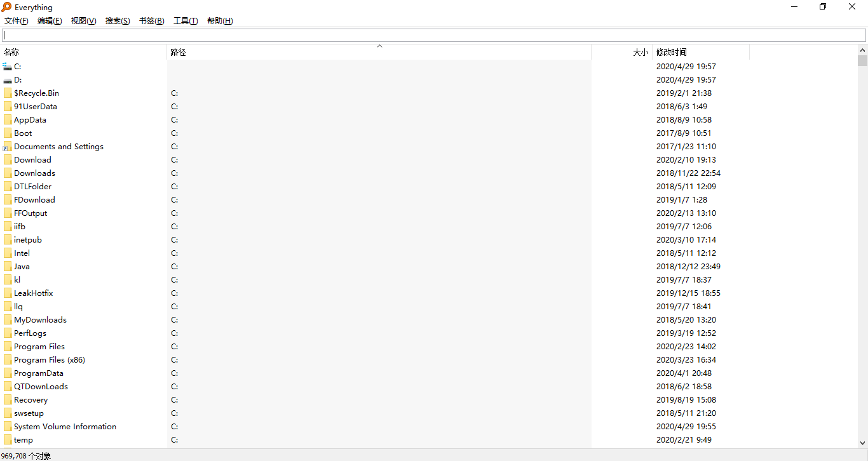This screenshot has height=461, width=868.
Task: Click the date 2019/12/15 18:55
Action: tap(688, 293)
